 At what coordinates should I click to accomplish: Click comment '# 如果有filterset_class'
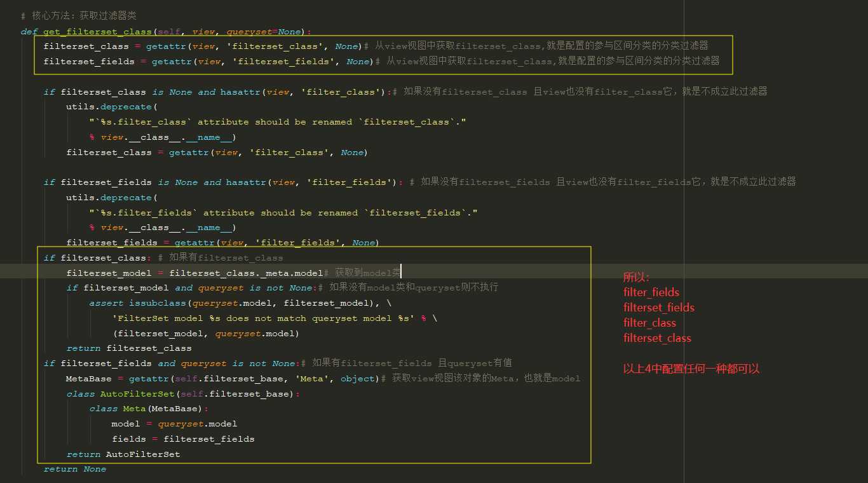220,258
